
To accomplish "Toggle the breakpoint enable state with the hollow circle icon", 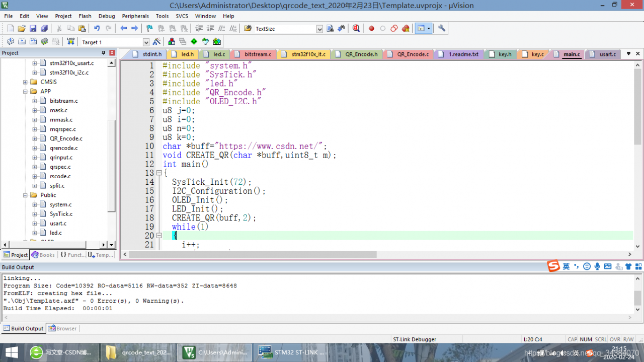I will click(383, 29).
